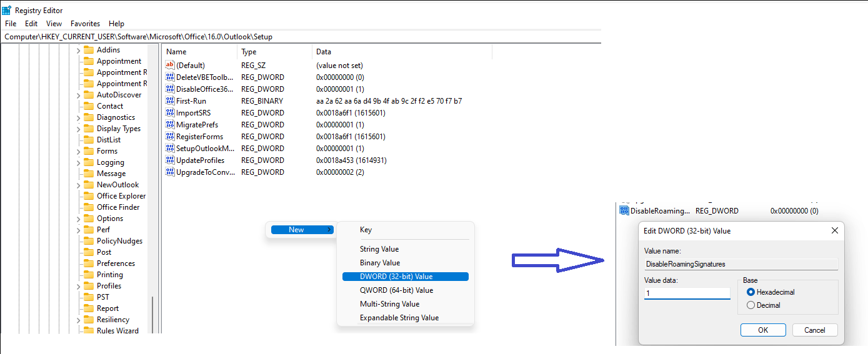
Task: Confirm the DWORD dialog with OK
Action: click(763, 330)
